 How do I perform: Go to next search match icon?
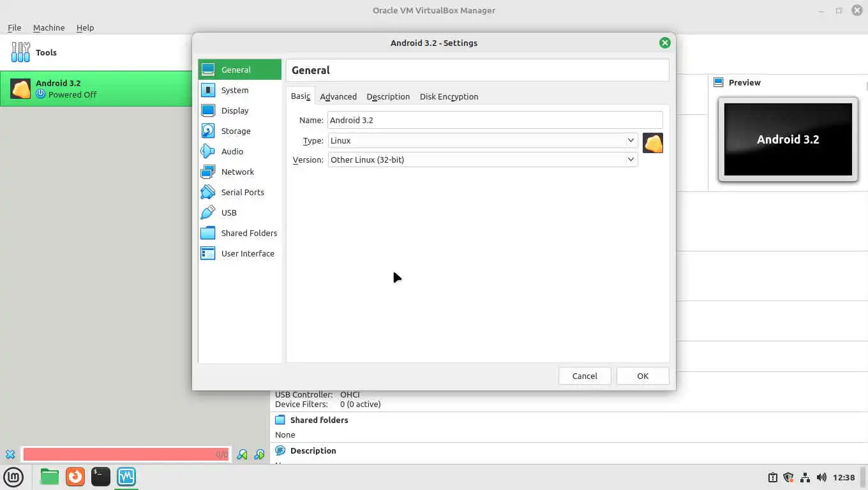259,454
